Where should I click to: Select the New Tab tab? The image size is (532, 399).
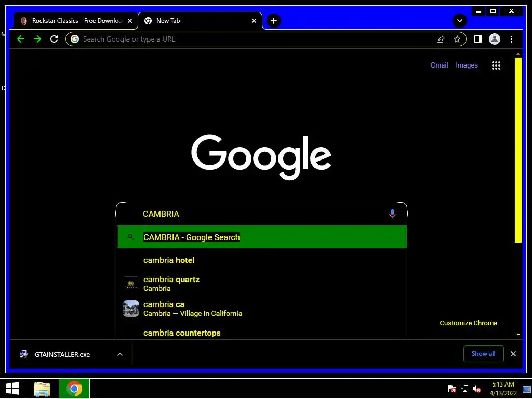pyautogui.click(x=200, y=21)
